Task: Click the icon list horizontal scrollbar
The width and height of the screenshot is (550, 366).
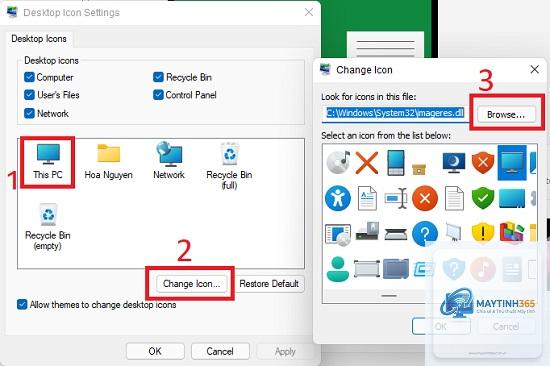Action: click(x=389, y=296)
